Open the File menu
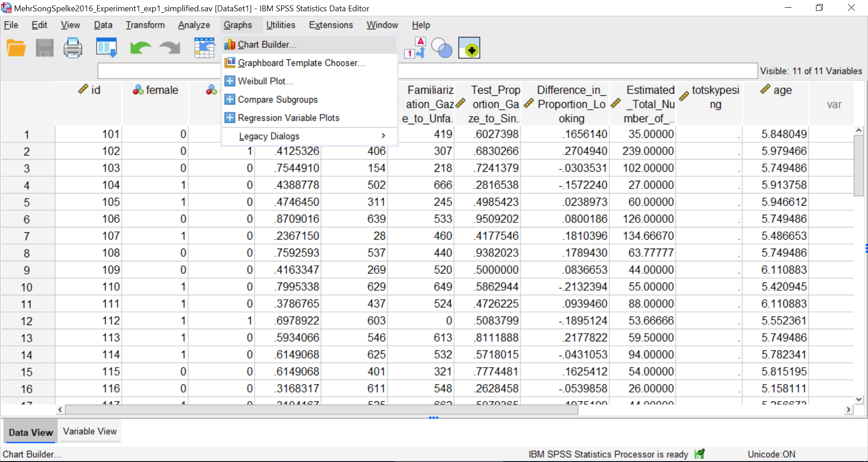868x462 pixels. (11, 25)
